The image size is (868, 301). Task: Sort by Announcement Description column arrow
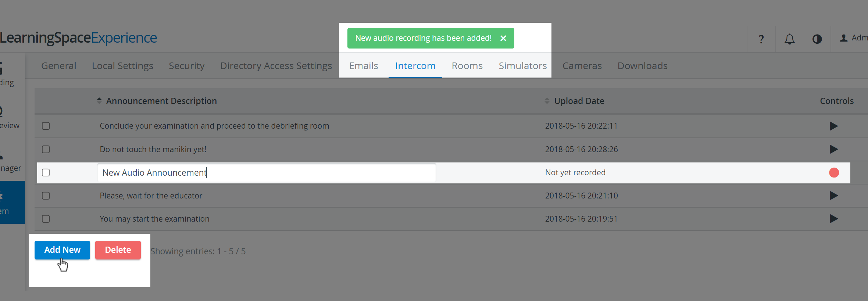(99, 101)
